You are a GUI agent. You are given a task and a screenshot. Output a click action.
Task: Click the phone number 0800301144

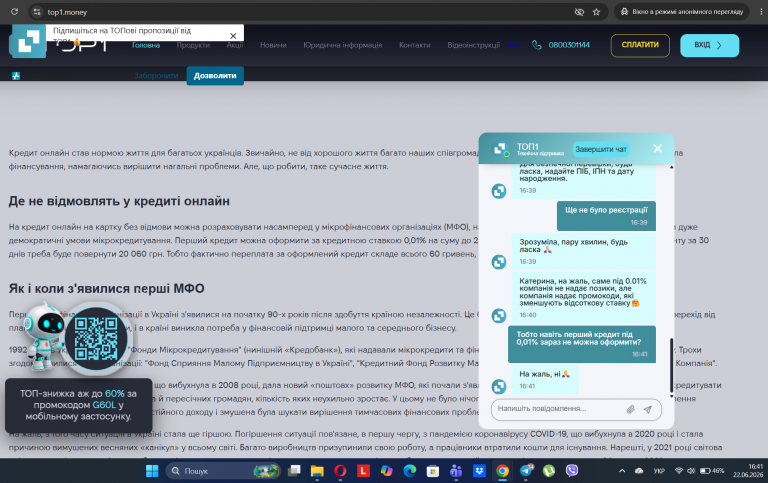click(x=569, y=45)
